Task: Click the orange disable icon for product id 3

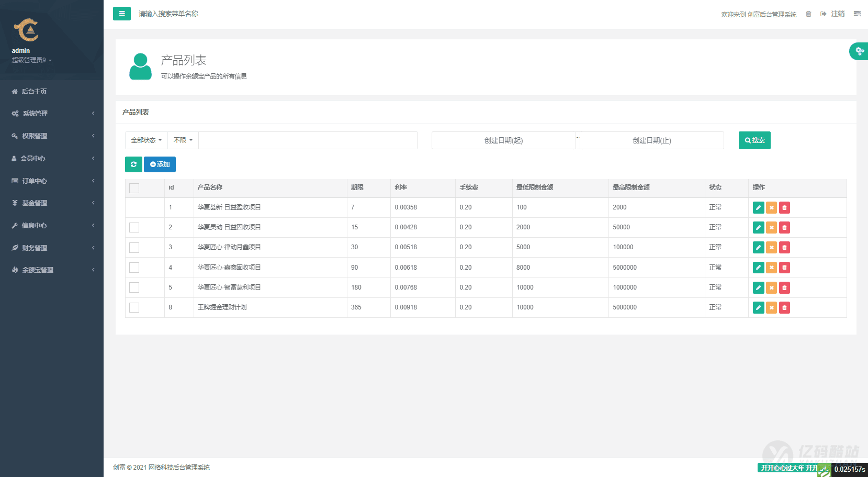Action: [771, 248]
